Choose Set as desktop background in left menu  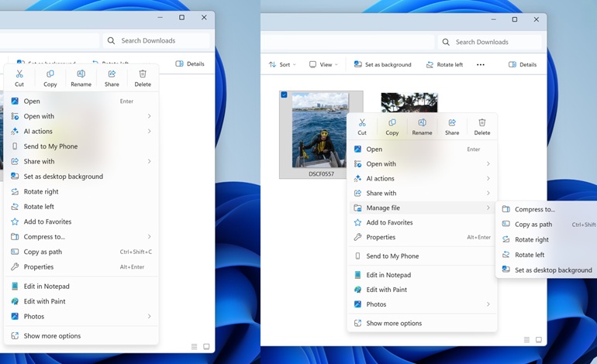pyautogui.click(x=81, y=177)
